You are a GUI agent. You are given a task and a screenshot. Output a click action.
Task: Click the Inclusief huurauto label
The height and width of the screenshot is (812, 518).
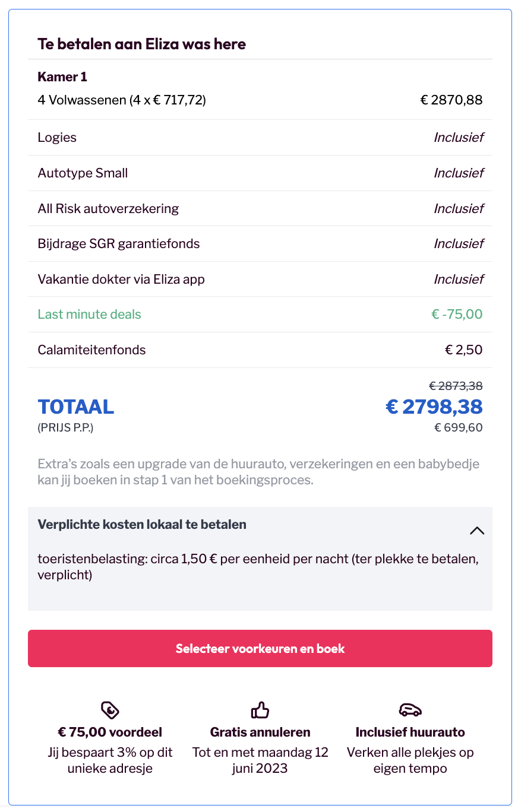410,732
